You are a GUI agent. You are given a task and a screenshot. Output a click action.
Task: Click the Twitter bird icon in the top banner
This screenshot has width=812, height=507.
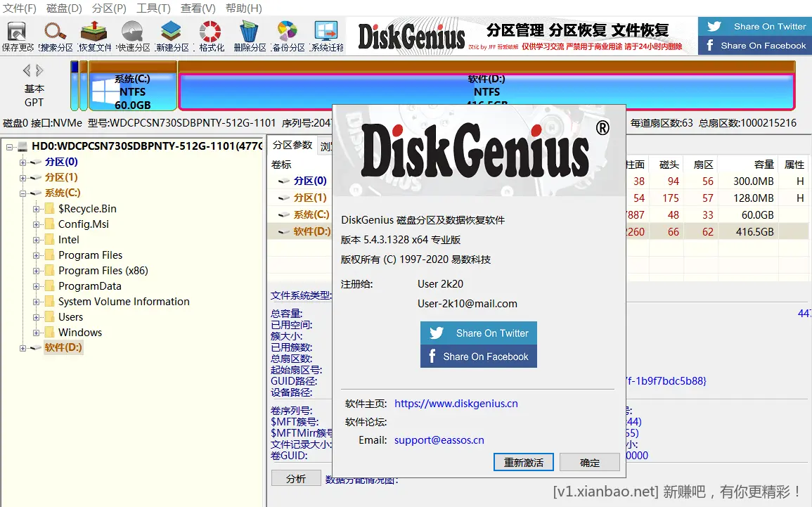pyautogui.click(x=715, y=27)
